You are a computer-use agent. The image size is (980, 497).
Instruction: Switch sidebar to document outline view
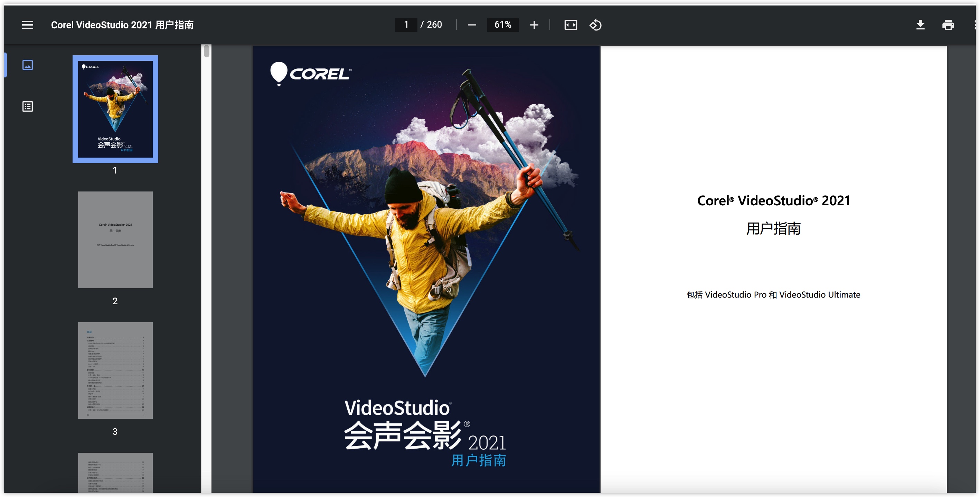point(27,106)
